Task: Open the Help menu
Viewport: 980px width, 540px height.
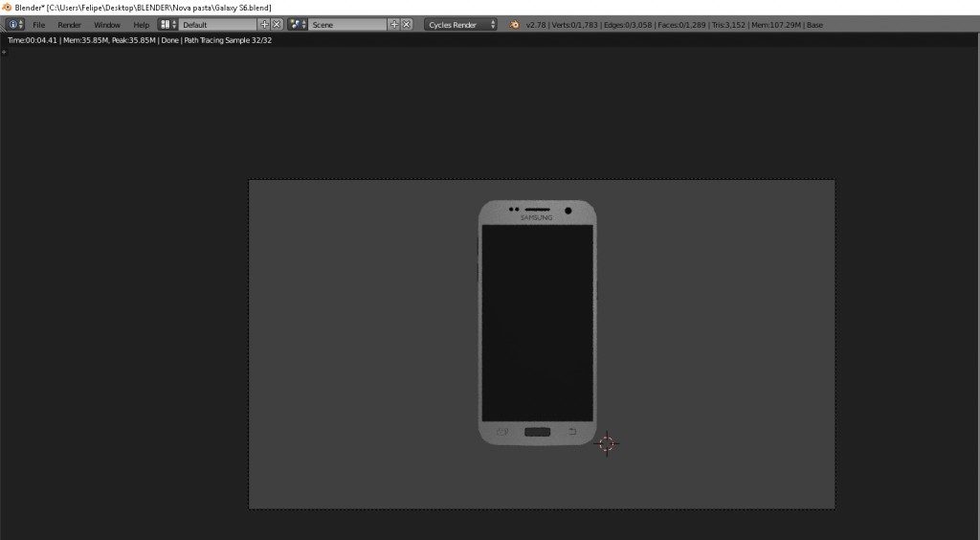Action: click(142, 25)
